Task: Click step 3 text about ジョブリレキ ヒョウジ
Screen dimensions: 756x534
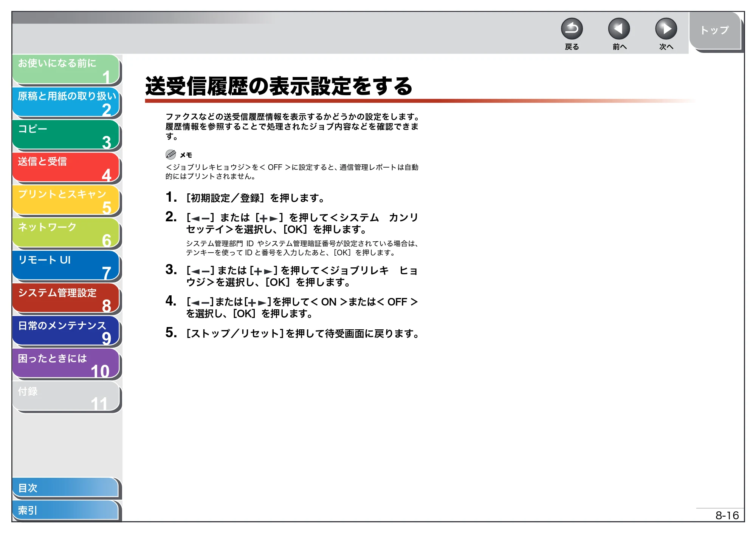Action: (x=302, y=276)
